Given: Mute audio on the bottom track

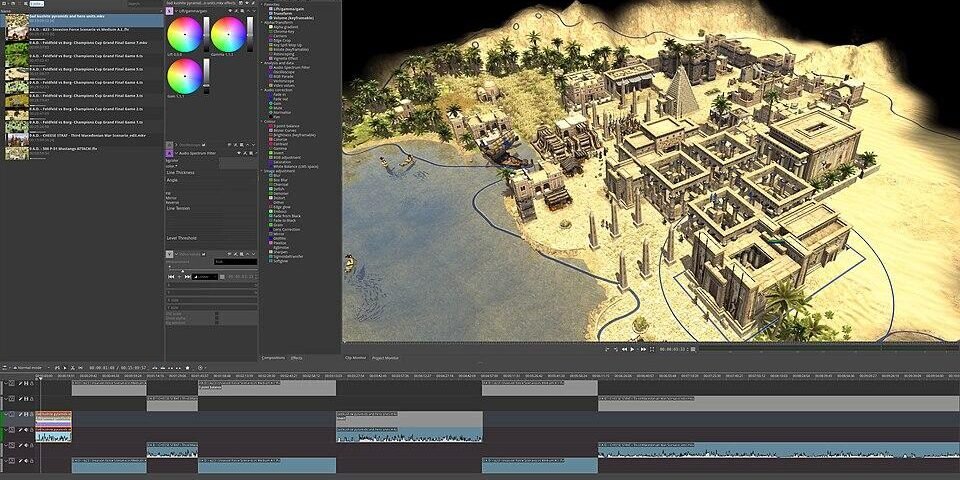Looking at the screenshot, I should pyautogui.click(x=27, y=461).
